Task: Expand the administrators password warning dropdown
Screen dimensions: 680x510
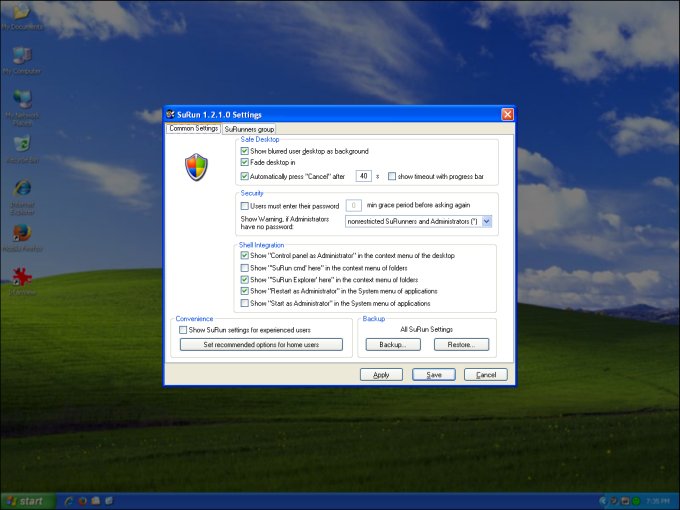Action: (x=487, y=221)
